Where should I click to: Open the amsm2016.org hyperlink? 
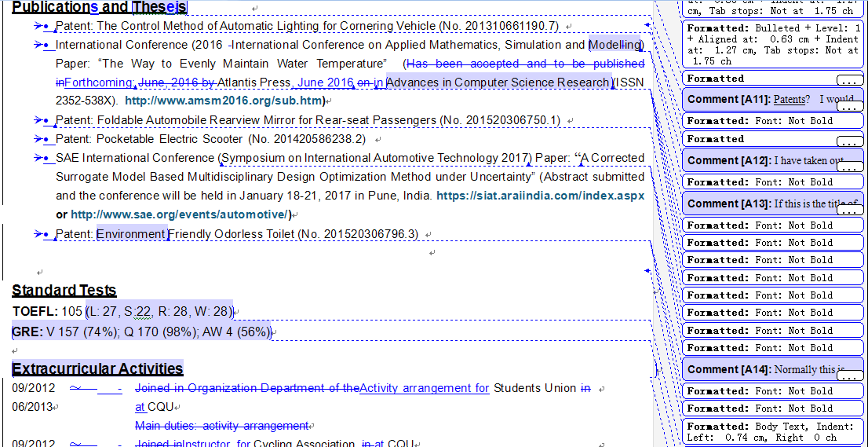point(224,101)
